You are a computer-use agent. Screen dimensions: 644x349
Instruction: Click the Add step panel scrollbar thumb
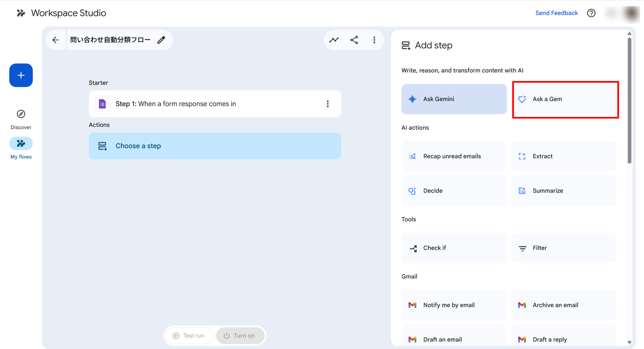[x=629, y=101]
